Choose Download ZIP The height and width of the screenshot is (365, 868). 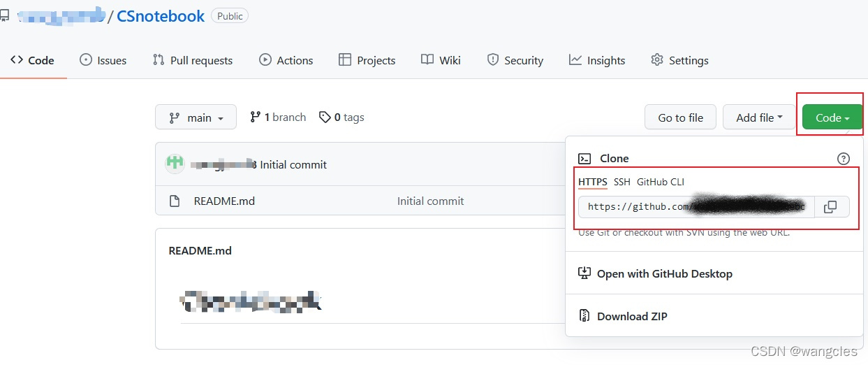(623, 316)
